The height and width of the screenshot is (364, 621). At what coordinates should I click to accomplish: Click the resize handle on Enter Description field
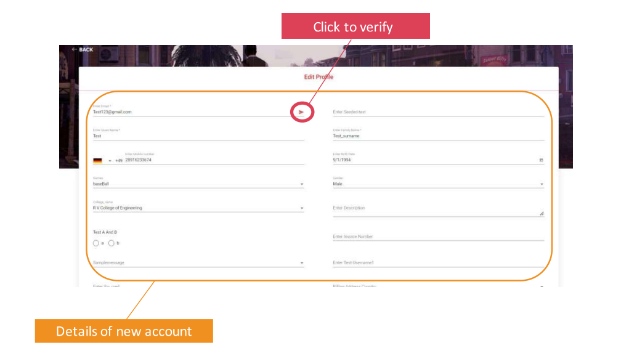click(542, 214)
